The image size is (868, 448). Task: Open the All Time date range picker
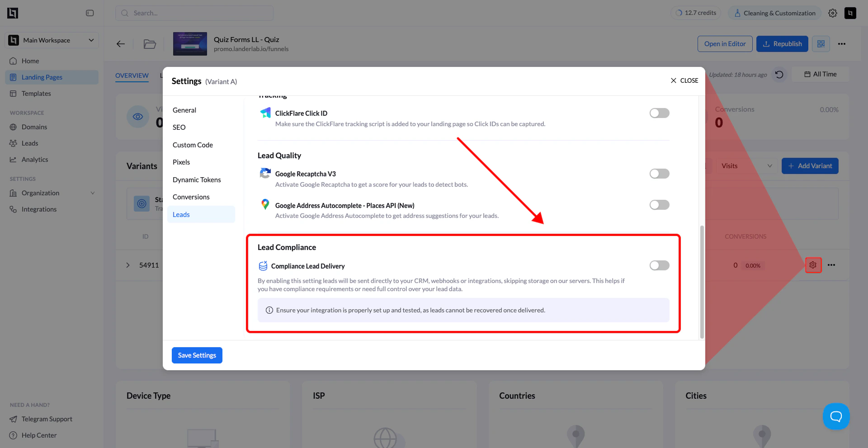tap(821, 74)
